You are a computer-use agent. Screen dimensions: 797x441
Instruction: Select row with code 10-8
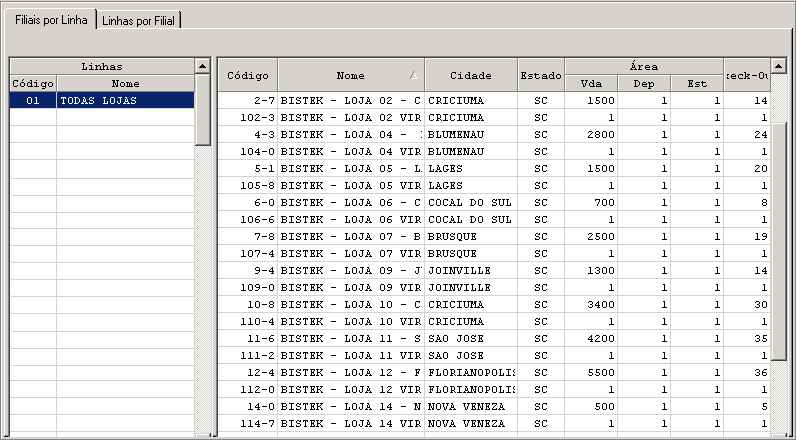point(494,305)
